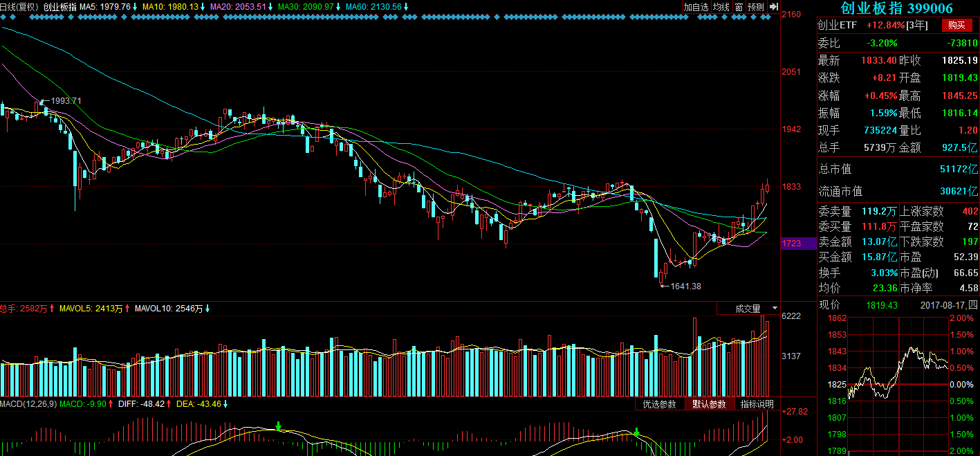This screenshot has width=980, height=456.
Task: Click the red 购买 button
Action: [x=956, y=25]
